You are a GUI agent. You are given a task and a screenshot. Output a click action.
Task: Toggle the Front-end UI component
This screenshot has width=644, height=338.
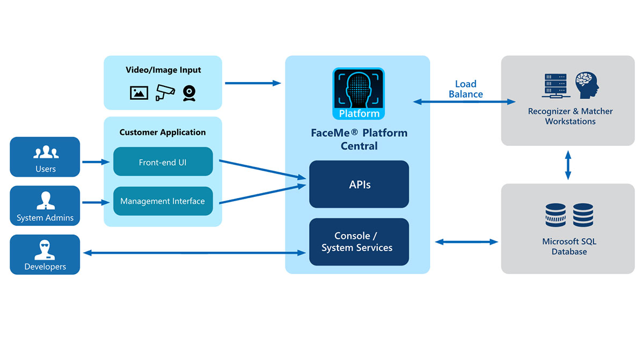tap(163, 161)
